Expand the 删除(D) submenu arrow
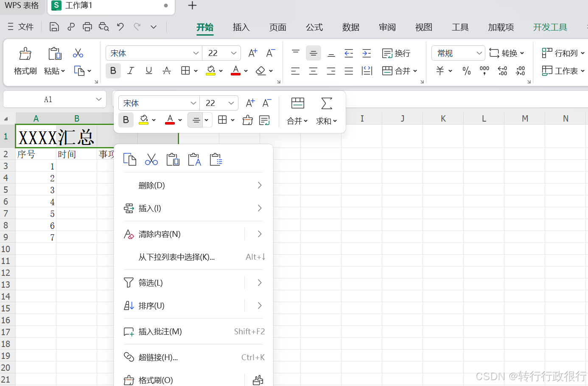This screenshot has width=588, height=386. tap(259, 185)
